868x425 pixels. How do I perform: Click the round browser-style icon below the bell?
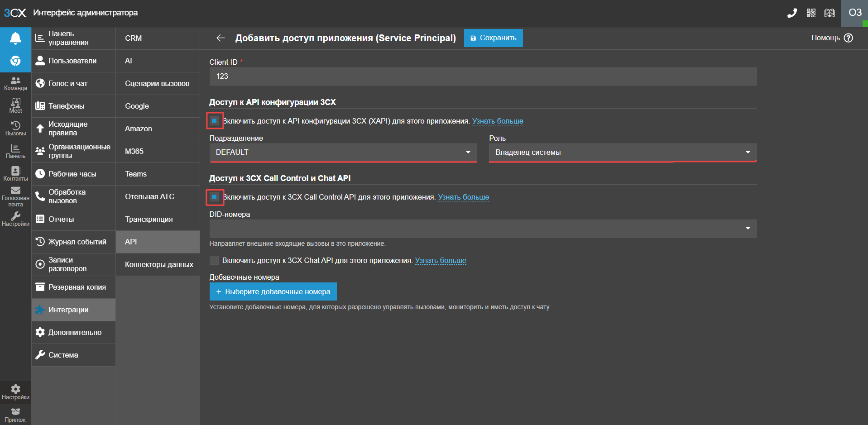pyautogui.click(x=15, y=61)
